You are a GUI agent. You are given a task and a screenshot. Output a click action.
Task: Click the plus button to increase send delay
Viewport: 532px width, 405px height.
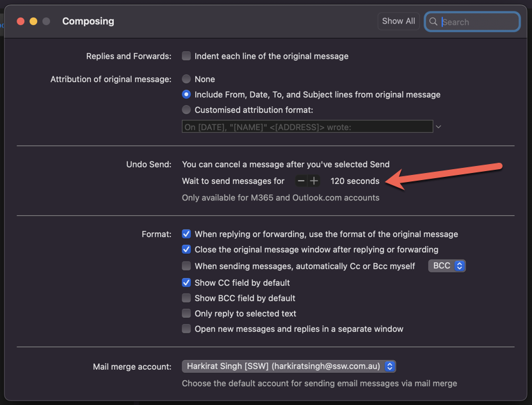point(314,181)
